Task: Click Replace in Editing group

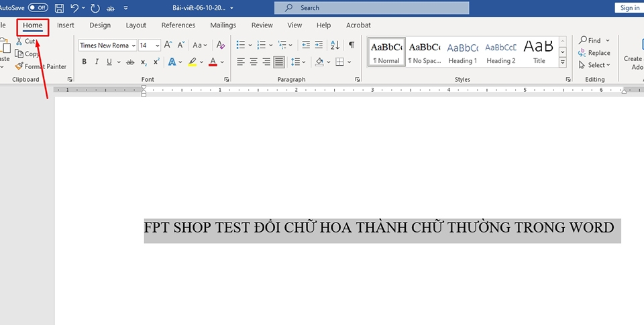Action: [594, 52]
